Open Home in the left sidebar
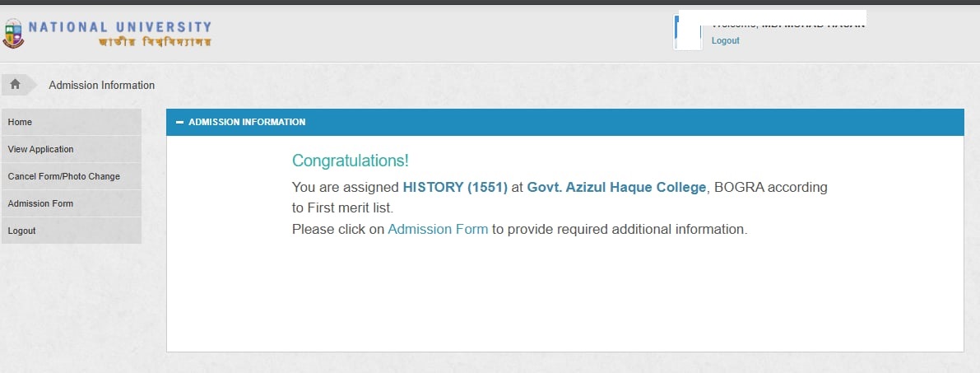The width and height of the screenshot is (980, 373). (20, 122)
